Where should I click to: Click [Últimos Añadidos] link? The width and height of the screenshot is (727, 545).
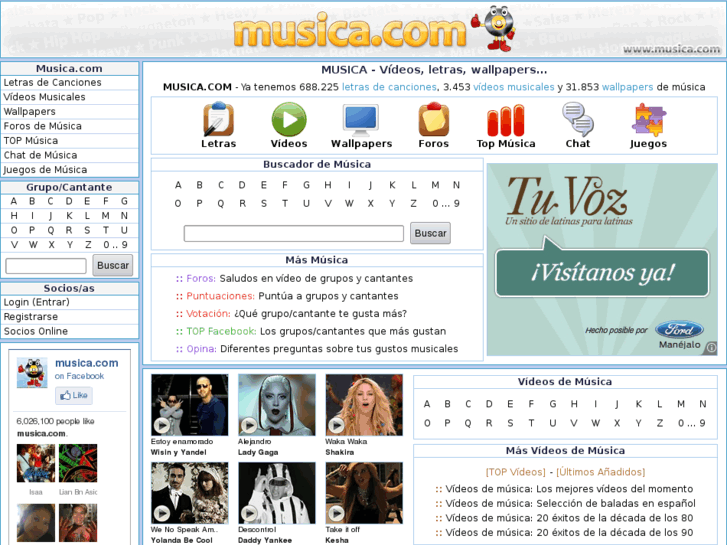(x=600, y=472)
